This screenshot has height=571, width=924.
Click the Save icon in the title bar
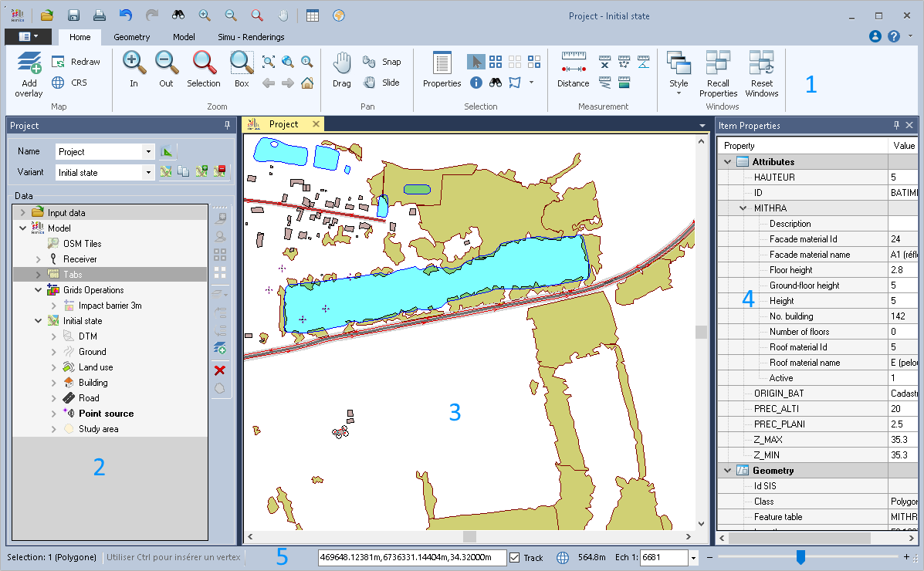(73, 15)
